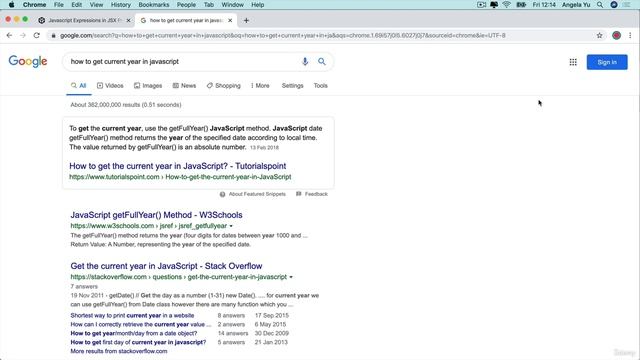Open the Chrome profile avatar icon
The image size is (640, 360).
tap(616, 36)
